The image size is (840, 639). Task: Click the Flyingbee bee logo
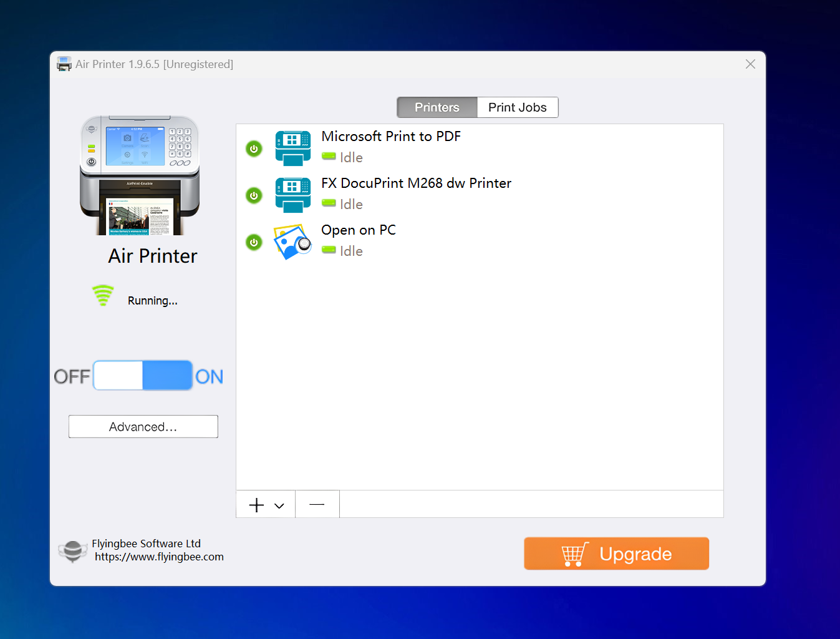tap(72, 551)
